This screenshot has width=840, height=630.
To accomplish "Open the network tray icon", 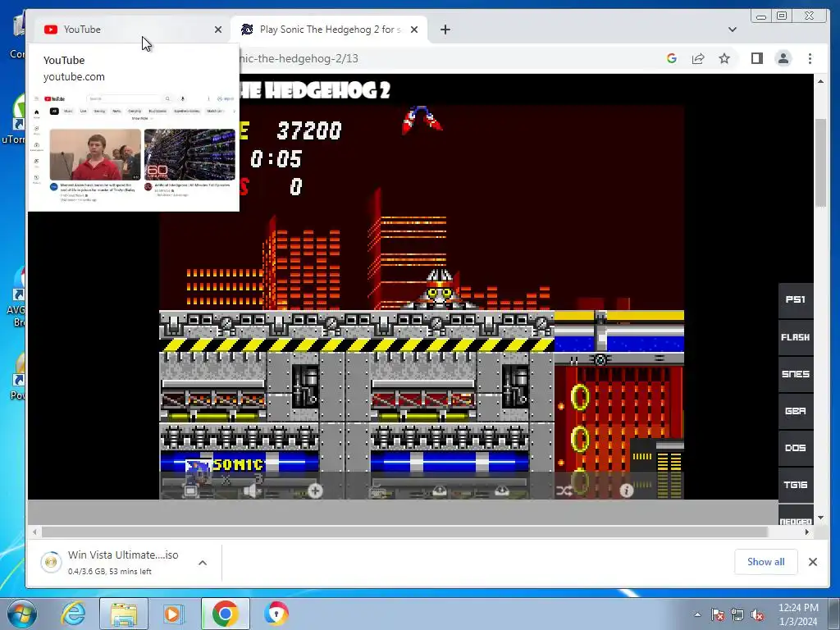I will pyautogui.click(x=737, y=615).
